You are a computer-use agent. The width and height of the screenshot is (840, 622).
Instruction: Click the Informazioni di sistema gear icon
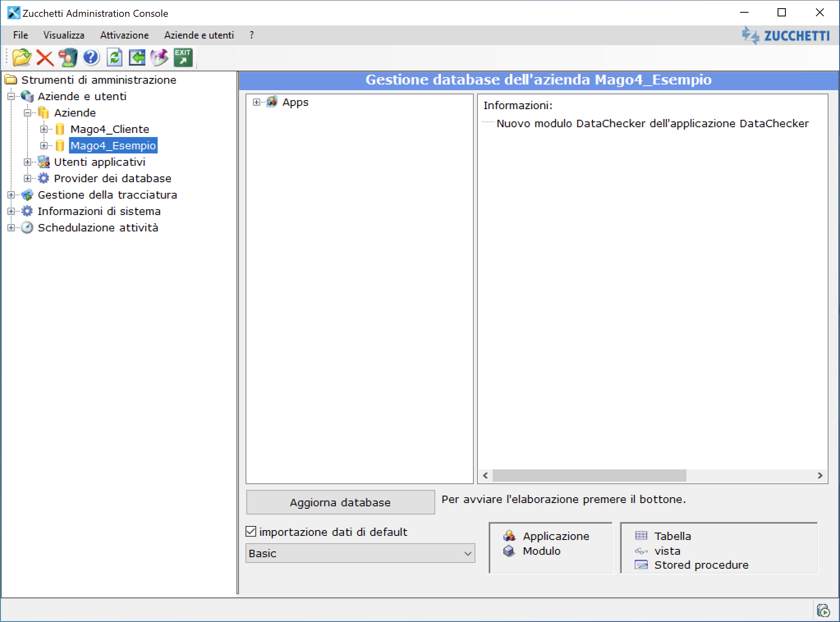tap(27, 211)
